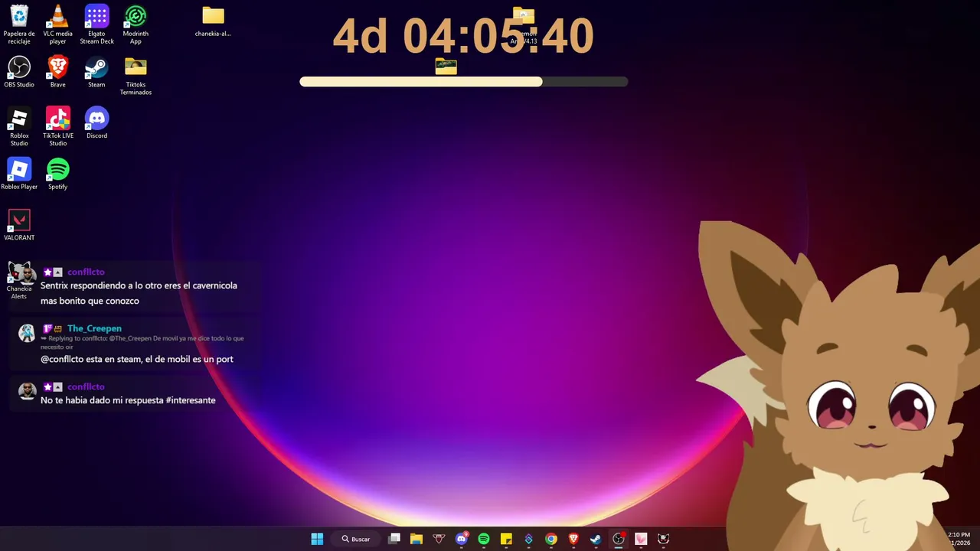Image resolution: width=980 pixels, height=551 pixels.
Task: Click the message "Sentrix respondiendo a lo otro"
Action: point(139,293)
